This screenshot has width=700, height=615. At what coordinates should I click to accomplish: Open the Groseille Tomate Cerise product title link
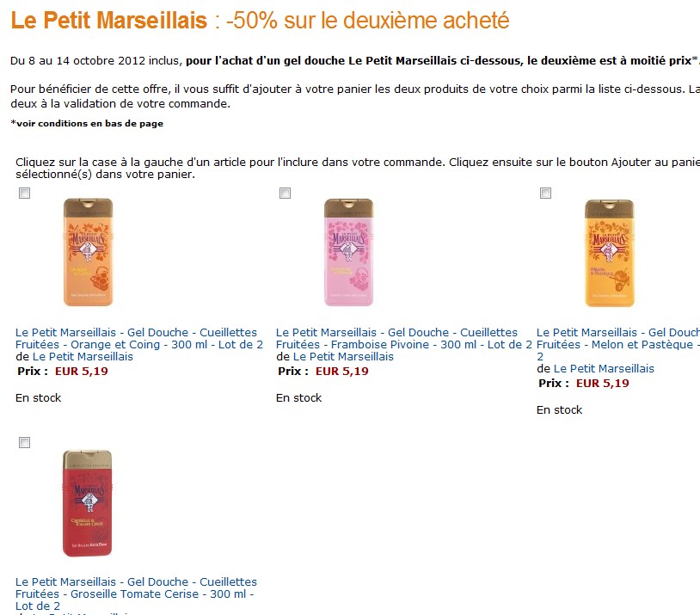tap(136, 594)
